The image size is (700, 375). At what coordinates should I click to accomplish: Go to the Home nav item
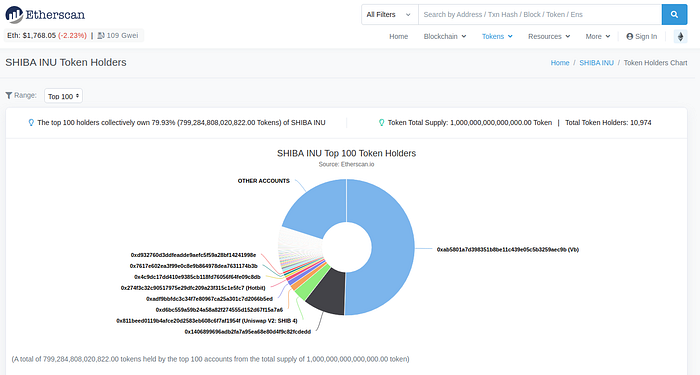point(398,36)
